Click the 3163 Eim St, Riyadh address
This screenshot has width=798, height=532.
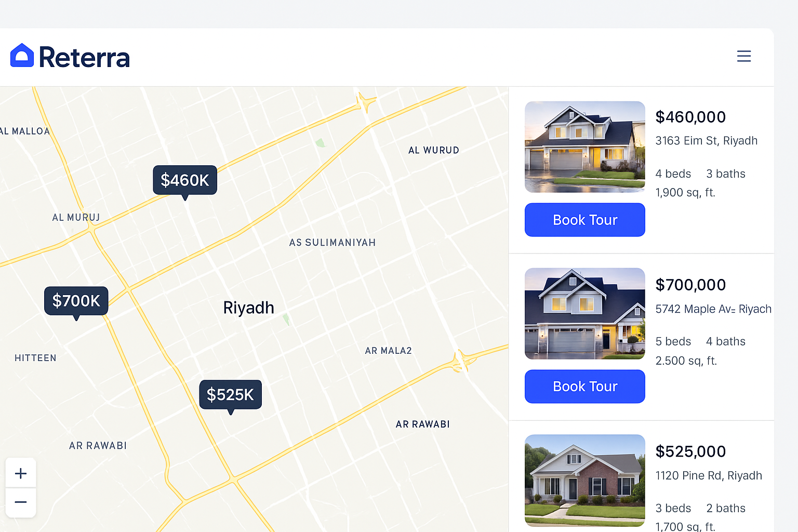(x=707, y=141)
